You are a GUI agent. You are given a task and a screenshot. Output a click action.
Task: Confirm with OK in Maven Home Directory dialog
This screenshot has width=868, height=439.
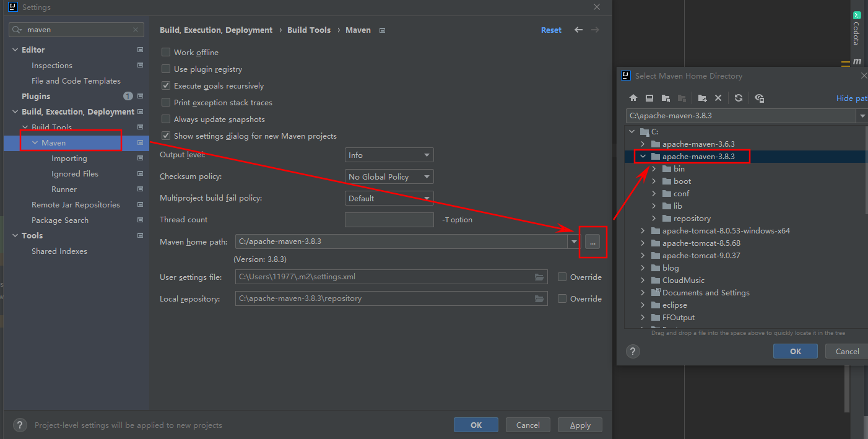(796, 351)
